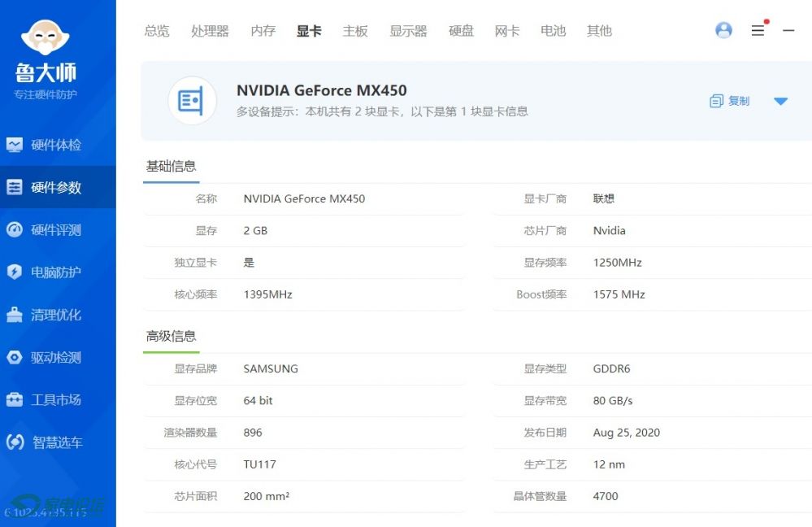Click the 复制 copy button text
This screenshot has height=527, width=812.
click(739, 101)
